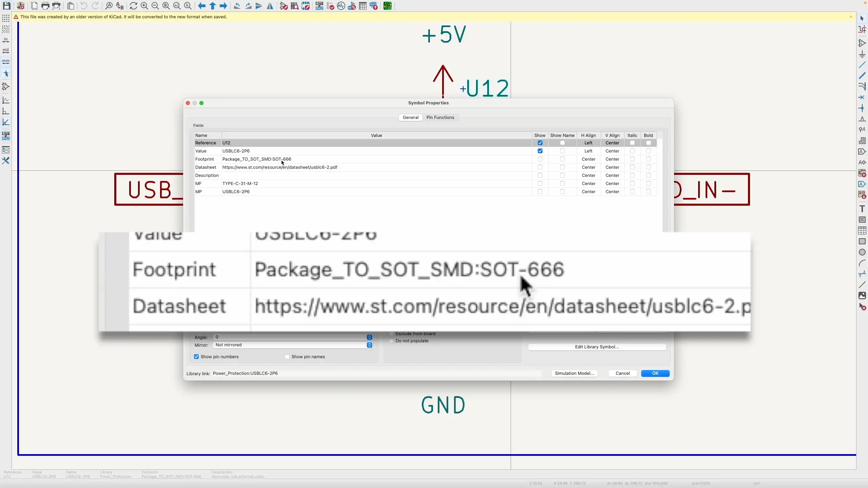Screen dimensions: 868x488
Task: Open the Electrical Rules Checker
Action: click(x=331, y=6)
